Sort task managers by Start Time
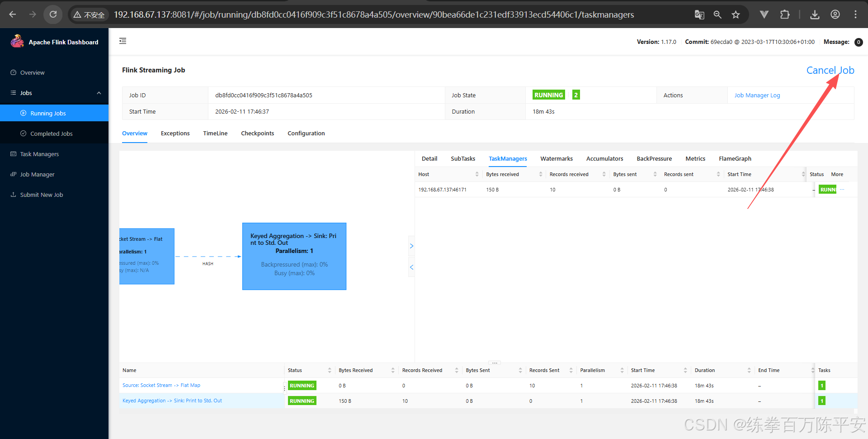868x439 pixels. (803, 174)
